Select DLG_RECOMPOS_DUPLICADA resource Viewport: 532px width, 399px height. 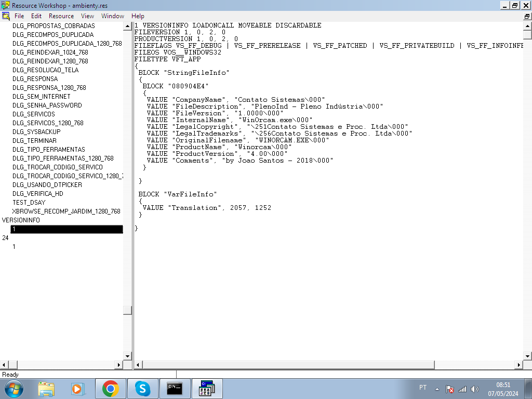tap(53, 35)
